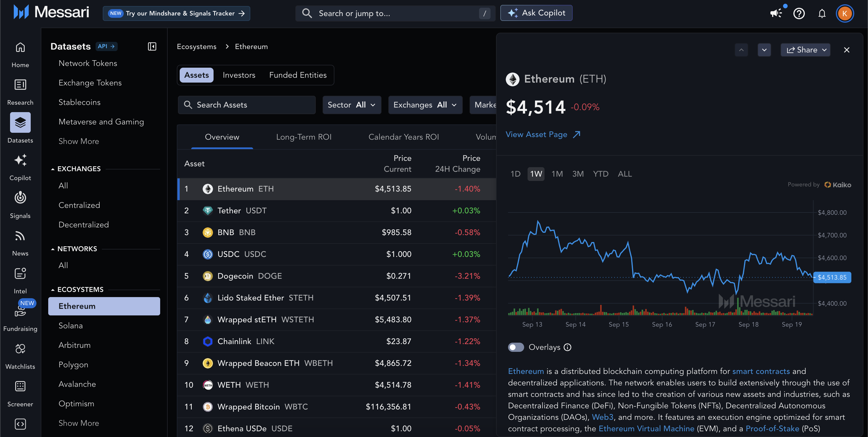Viewport: 868px width, 437px height.
Task: Open the Exchanges All dropdown
Action: click(x=425, y=105)
